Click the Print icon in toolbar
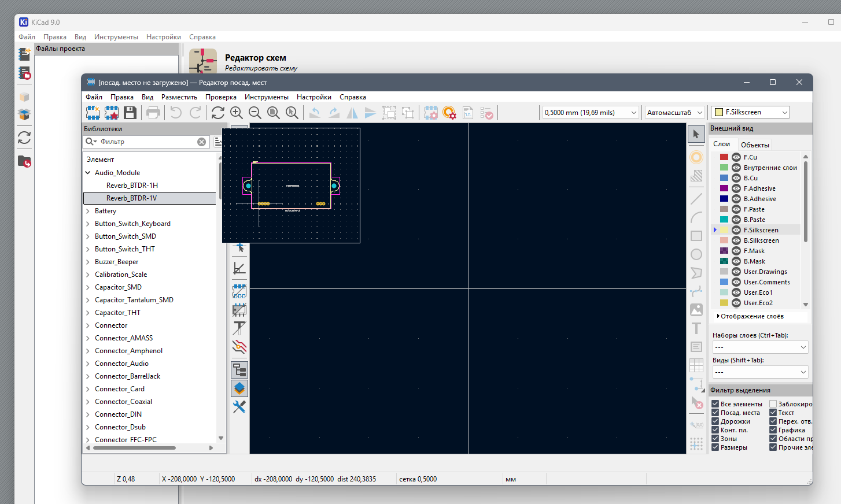This screenshot has width=841, height=504. pyautogui.click(x=153, y=113)
